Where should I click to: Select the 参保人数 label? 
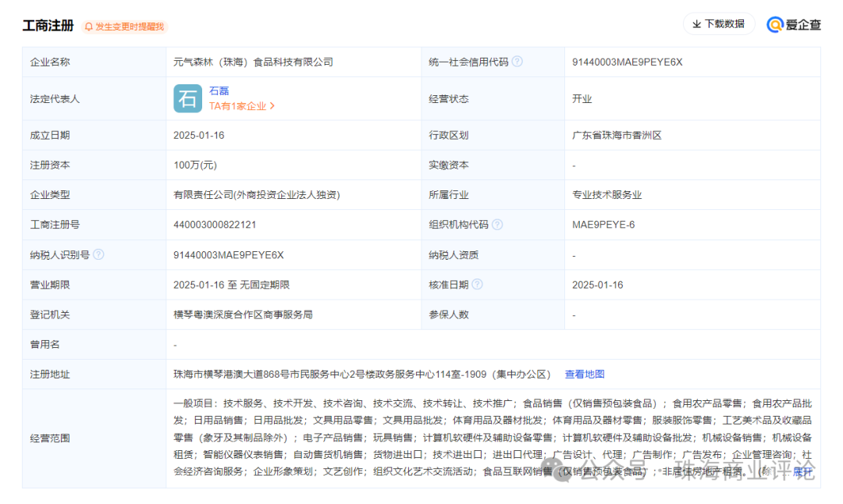pos(448,314)
